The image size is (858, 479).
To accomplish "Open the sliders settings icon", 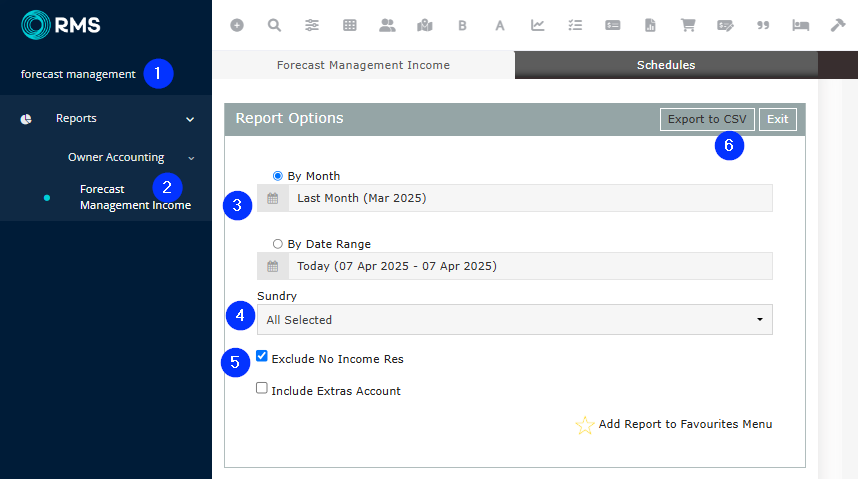I will (x=312, y=25).
